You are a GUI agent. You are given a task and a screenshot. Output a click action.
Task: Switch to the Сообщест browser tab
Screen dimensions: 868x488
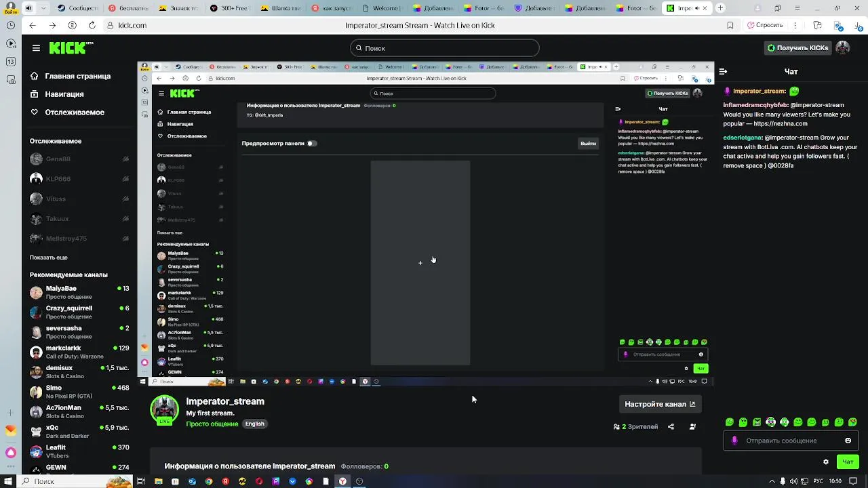coord(77,8)
